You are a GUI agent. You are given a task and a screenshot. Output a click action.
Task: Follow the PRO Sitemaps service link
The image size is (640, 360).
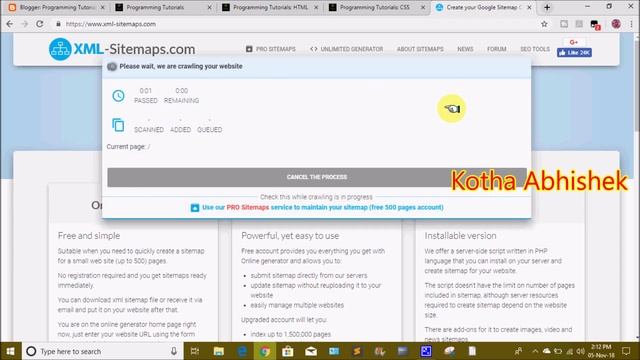317,207
